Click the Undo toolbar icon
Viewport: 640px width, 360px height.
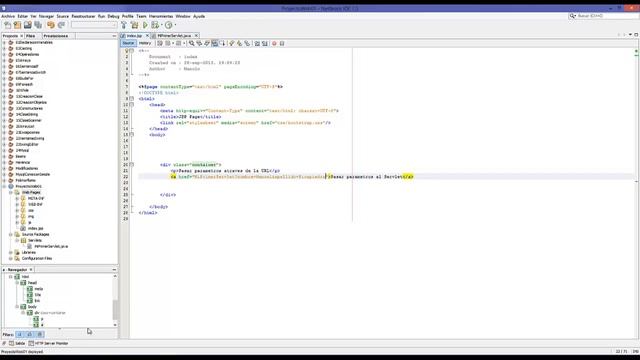[x=51, y=25]
